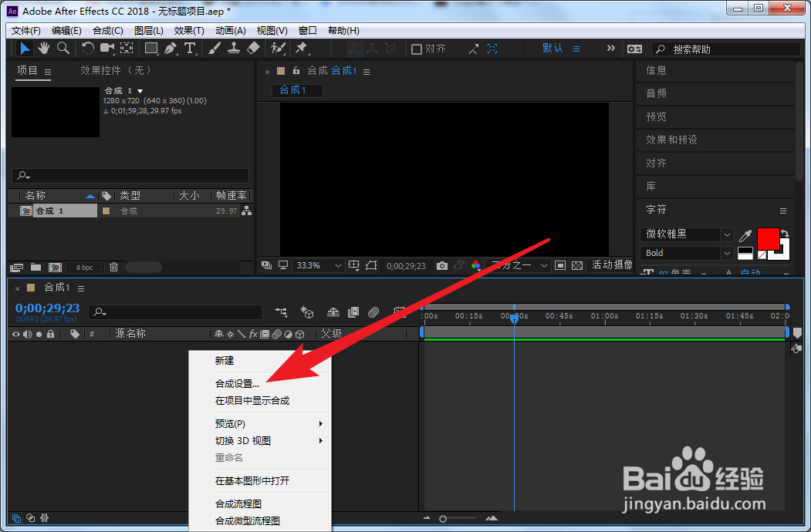
Task: Click the 搜索帮助 search field
Action: (x=725, y=49)
